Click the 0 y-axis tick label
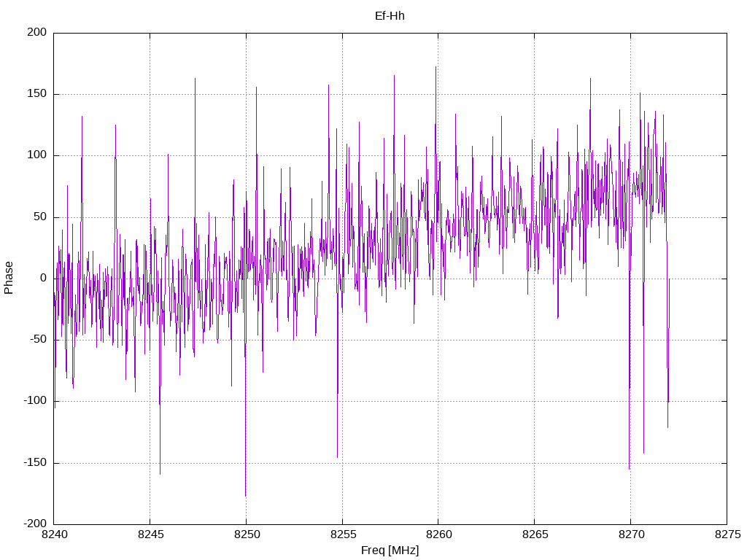The height and width of the screenshot is (560, 747). 43,278
